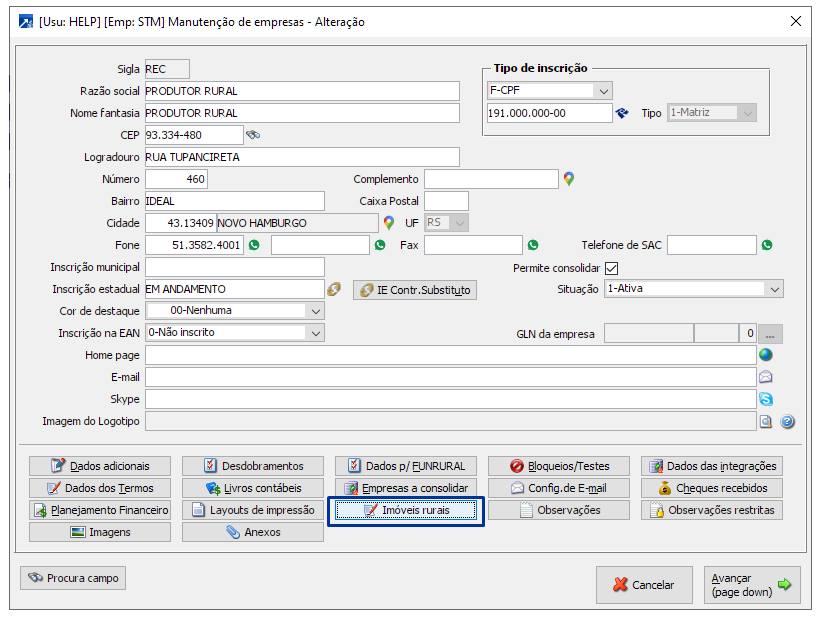This screenshot has width=817, height=618.
Task: Click the CPF lookup icon beside inscription number
Action: [x=622, y=114]
